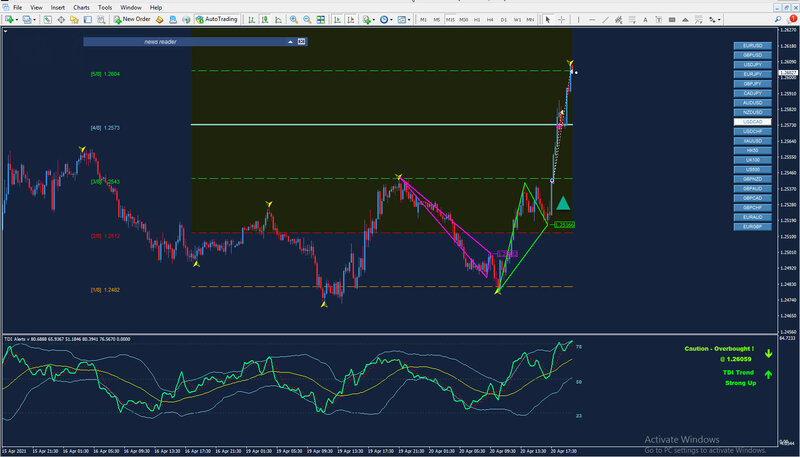800x457 pixels.
Task: Toggle the Chart Shift icon
Action: pyautogui.click(x=351, y=19)
